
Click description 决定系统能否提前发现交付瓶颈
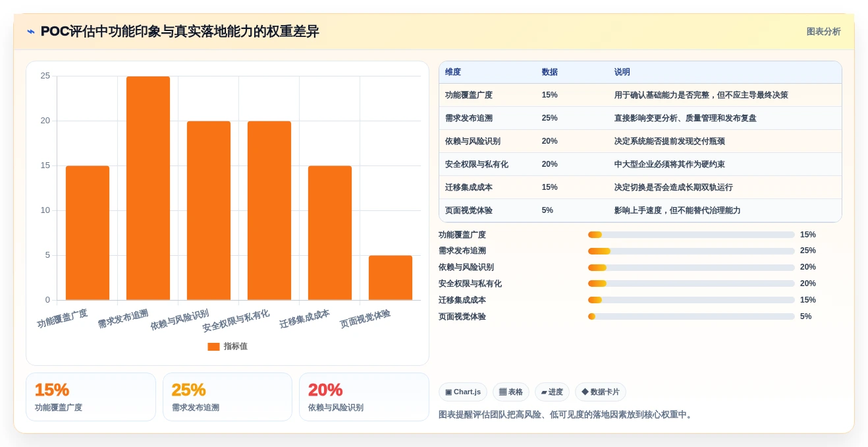coord(670,141)
